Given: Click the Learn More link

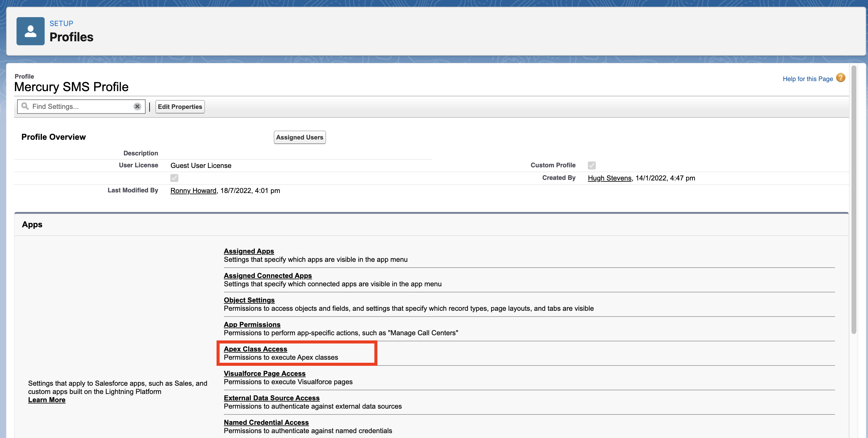Looking at the screenshot, I should click(x=47, y=400).
